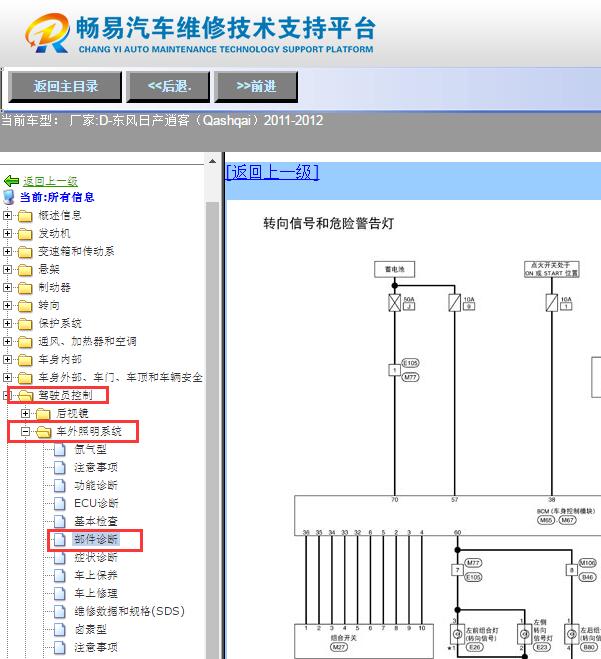Click the 后视镜 folder icon
This screenshot has height=659, width=601.
click(x=43, y=414)
